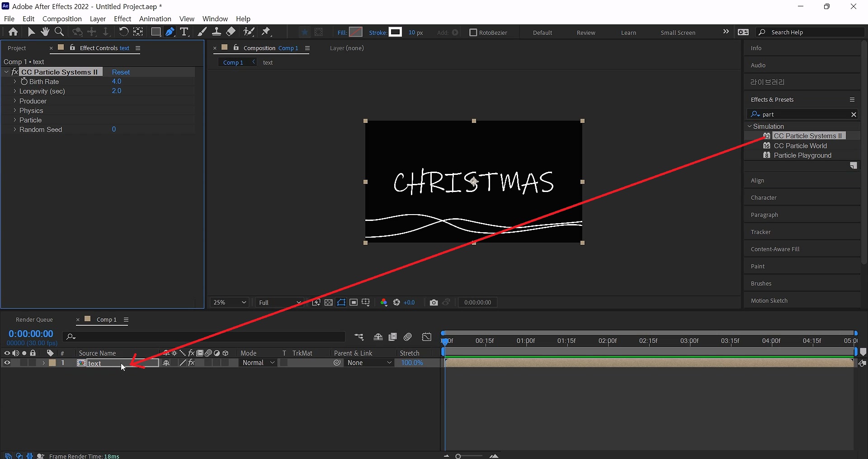Select the Pen tool
The height and width of the screenshot is (459, 868).
[170, 32]
